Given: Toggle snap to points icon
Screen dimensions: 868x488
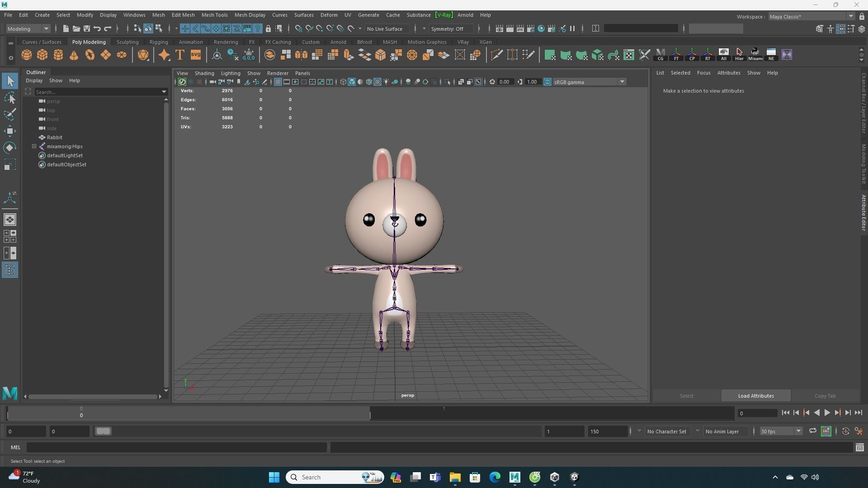Looking at the screenshot, I should pos(320,28).
